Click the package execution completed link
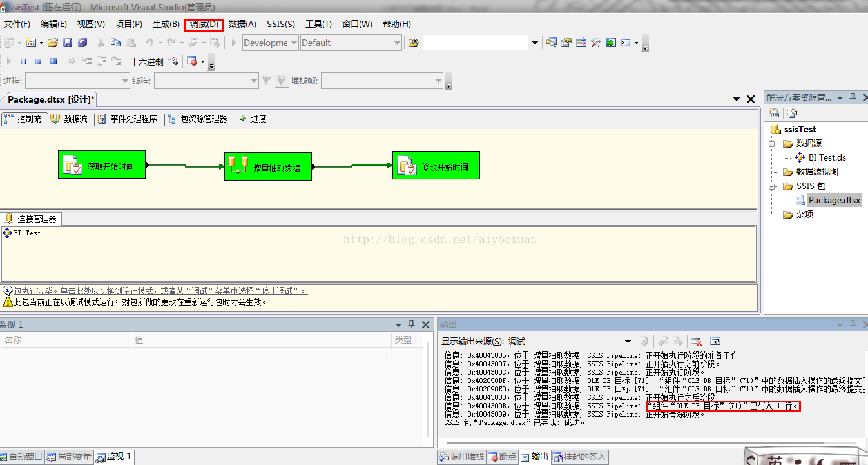Image resolution: width=868 pixels, height=465 pixels. (160, 291)
